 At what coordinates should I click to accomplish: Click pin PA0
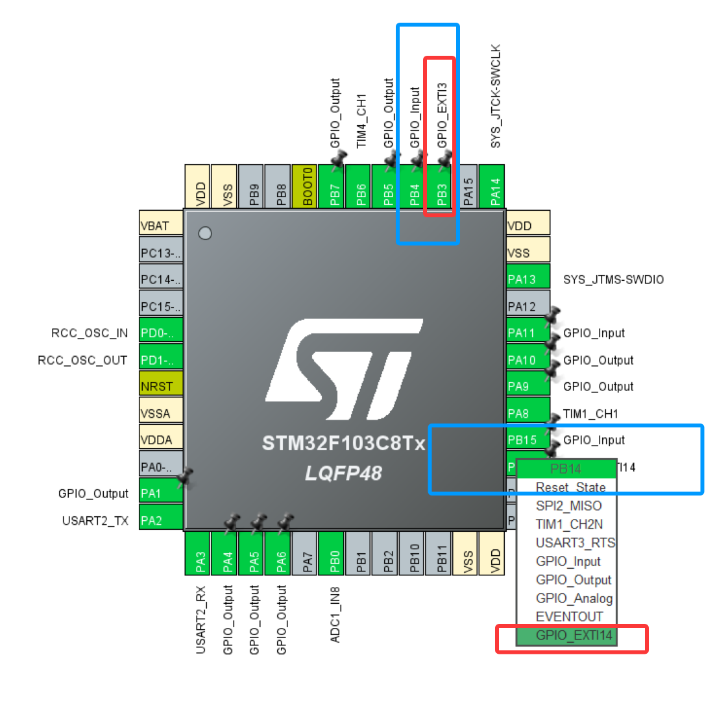coord(161,463)
